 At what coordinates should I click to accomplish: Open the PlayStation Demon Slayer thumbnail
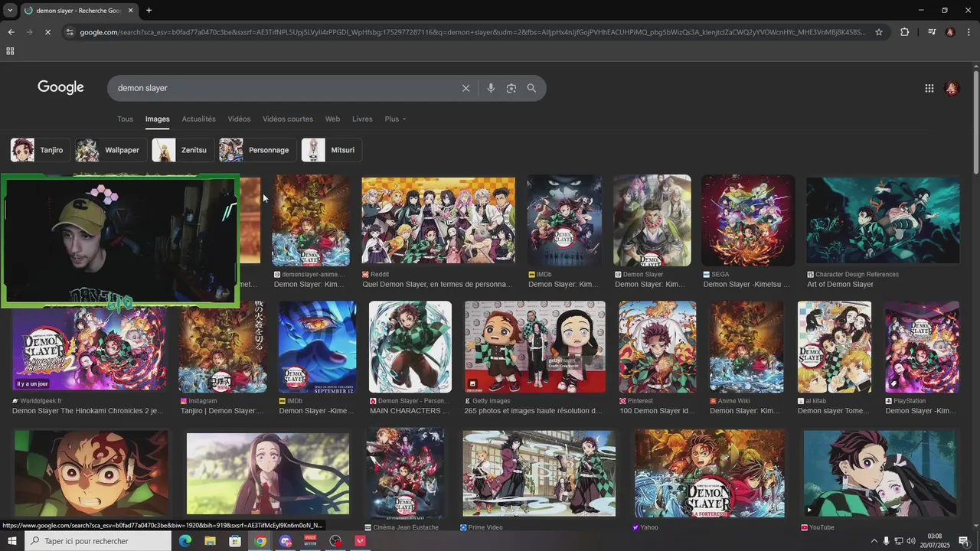922,347
